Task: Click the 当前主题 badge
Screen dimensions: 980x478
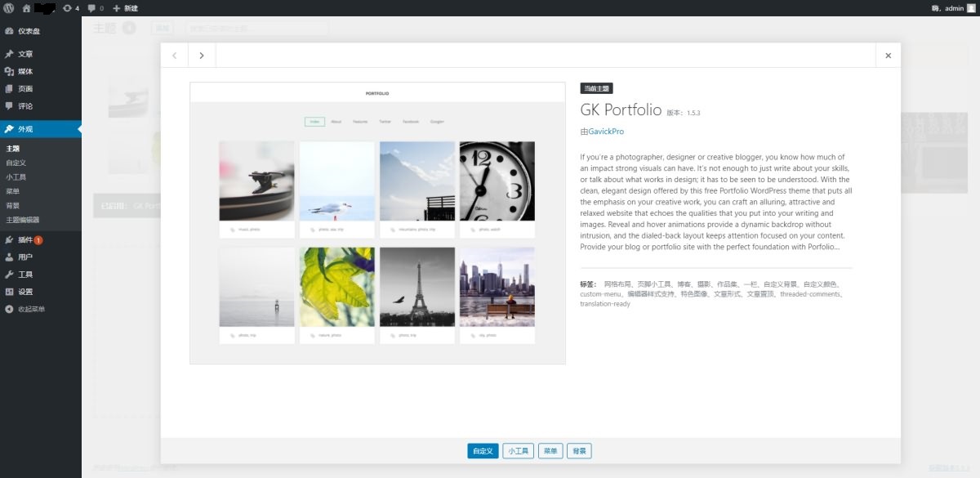Action: (x=596, y=88)
